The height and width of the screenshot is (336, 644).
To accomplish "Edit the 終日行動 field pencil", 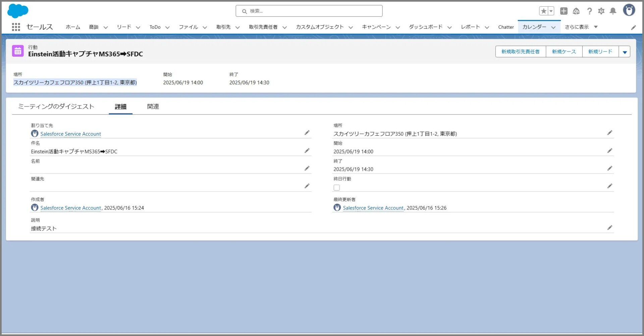I will [x=610, y=186].
